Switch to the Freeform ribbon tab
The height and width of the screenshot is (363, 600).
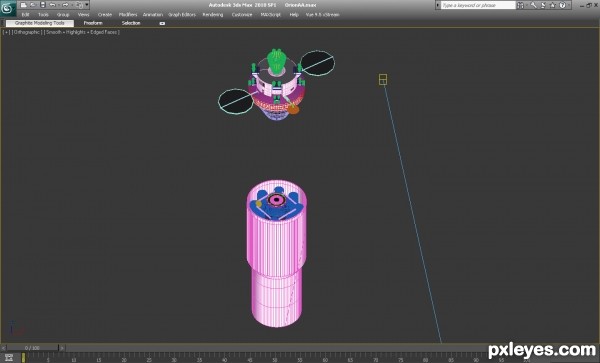pyautogui.click(x=93, y=23)
